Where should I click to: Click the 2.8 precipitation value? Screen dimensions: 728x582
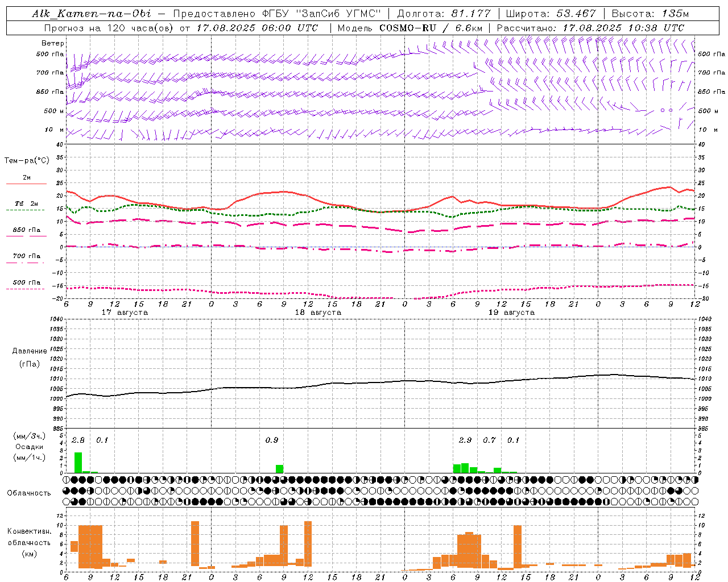(x=78, y=440)
